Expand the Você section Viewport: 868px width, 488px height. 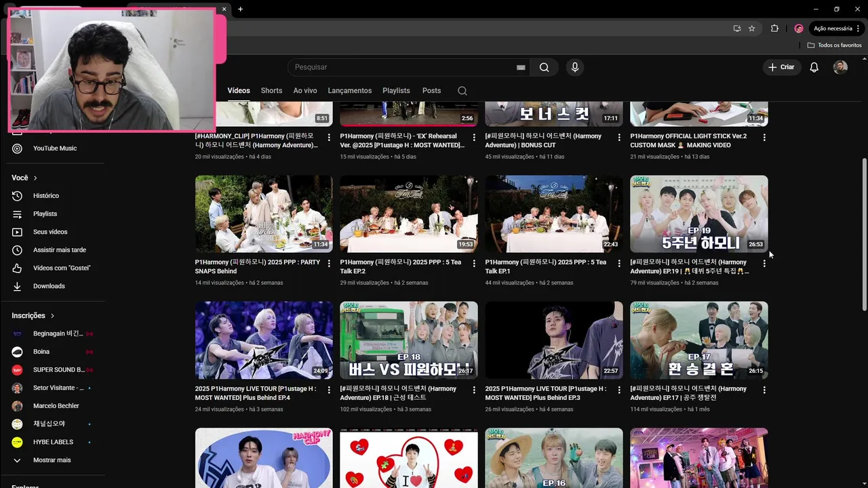(24, 178)
